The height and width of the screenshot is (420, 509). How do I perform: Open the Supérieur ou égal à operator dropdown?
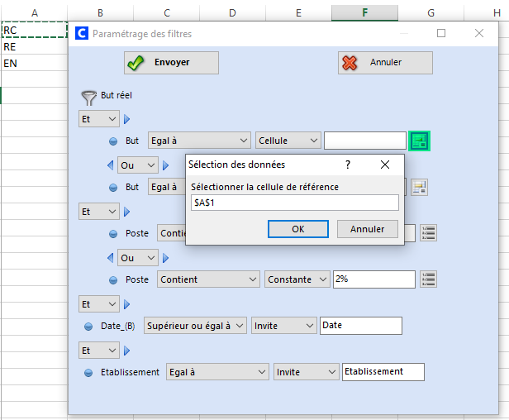point(196,326)
